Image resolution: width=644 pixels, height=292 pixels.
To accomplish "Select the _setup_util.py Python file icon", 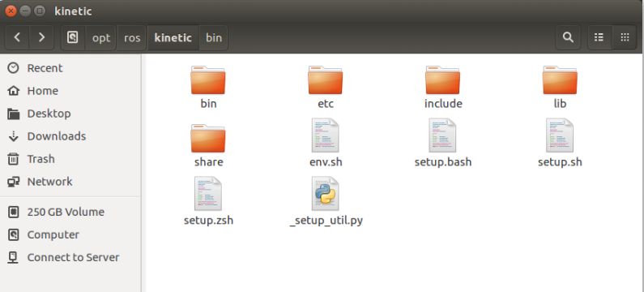I will (x=326, y=194).
